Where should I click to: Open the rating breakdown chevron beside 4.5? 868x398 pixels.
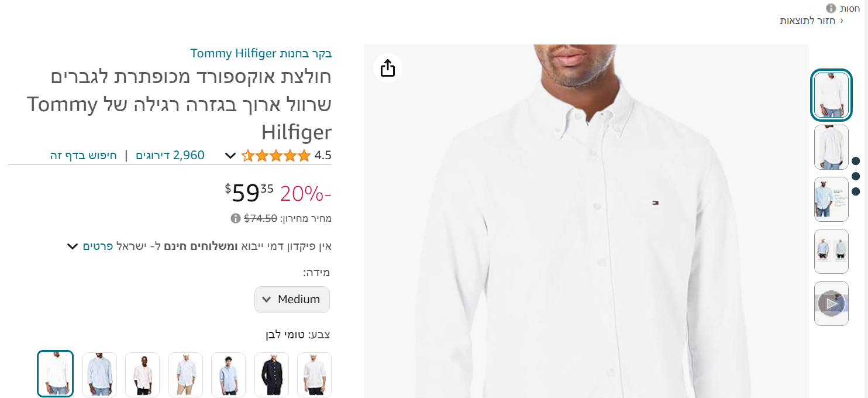pyautogui.click(x=230, y=156)
